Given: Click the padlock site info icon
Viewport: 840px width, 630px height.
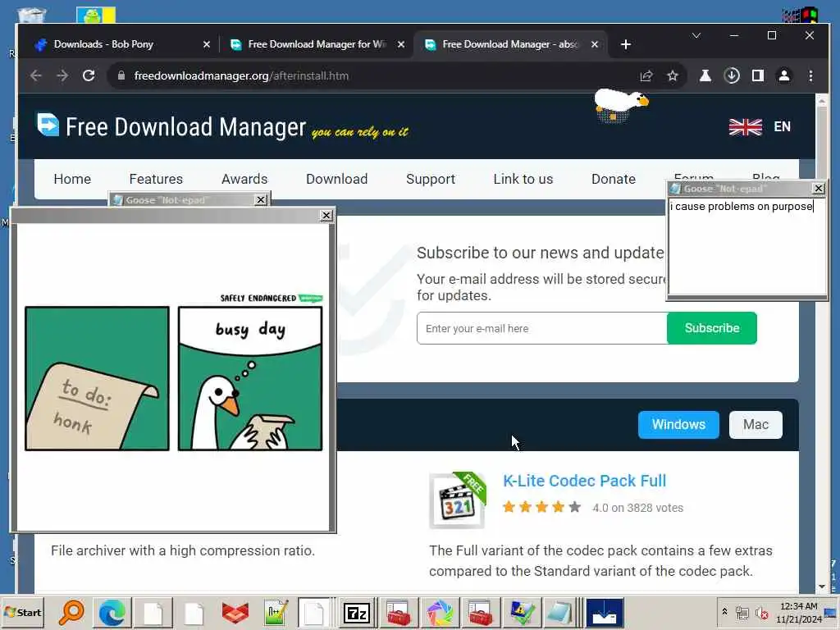Looking at the screenshot, I should [121, 75].
